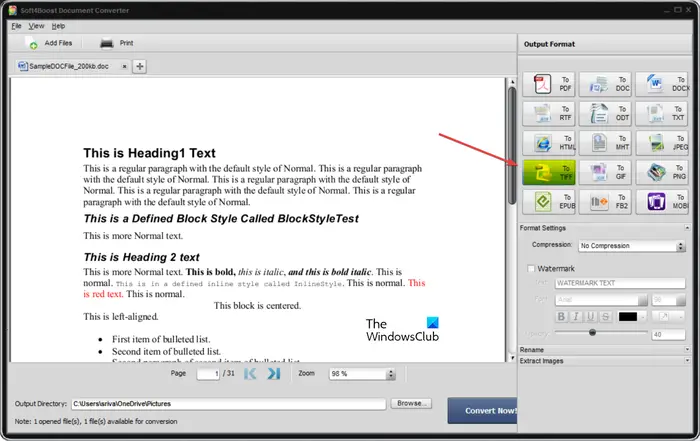Open the View menu
The width and height of the screenshot is (700, 441).
click(37, 26)
